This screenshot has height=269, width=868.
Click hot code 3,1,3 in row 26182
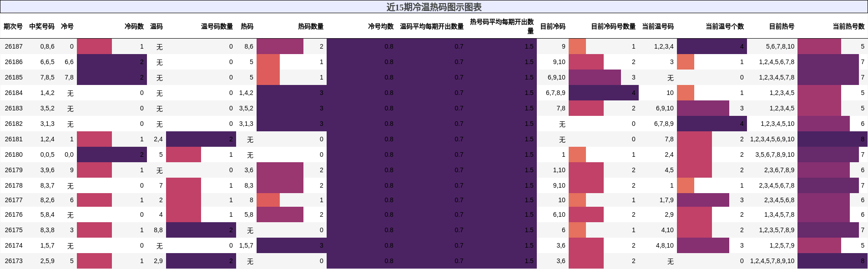pyautogui.click(x=246, y=124)
